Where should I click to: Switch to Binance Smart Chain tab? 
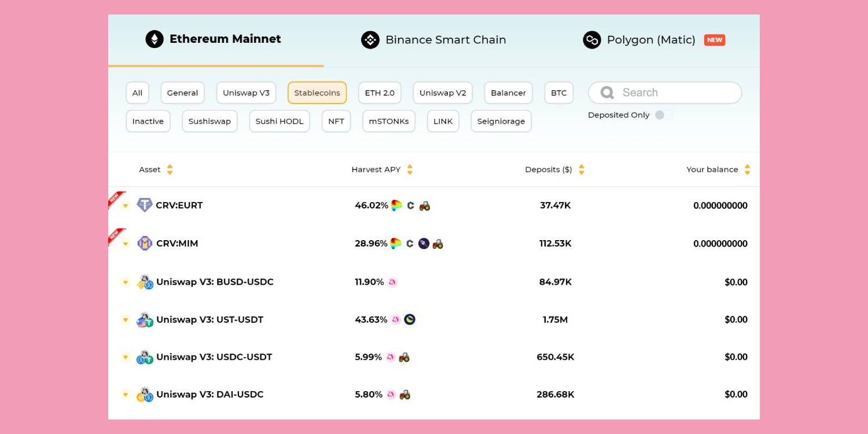pyautogui.click(x=433, y=41)
